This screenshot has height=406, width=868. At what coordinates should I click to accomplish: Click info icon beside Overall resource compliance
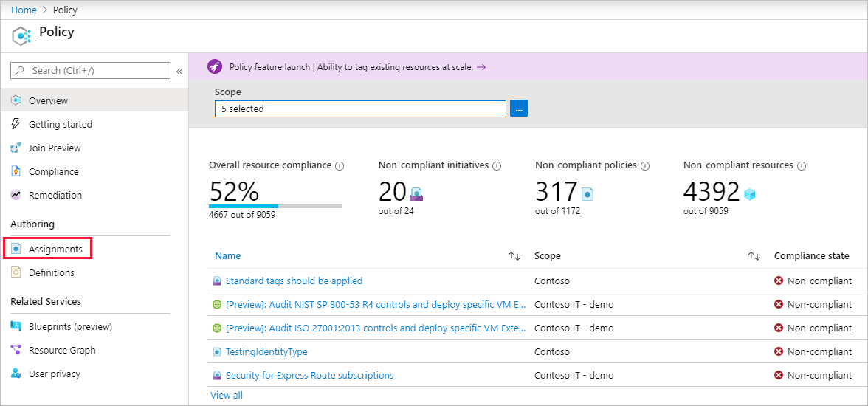click(340, 166)
